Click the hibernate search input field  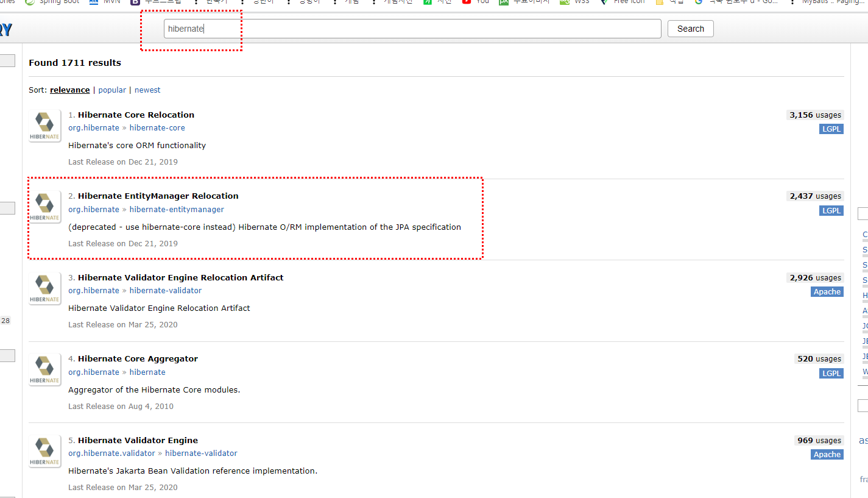(412, 29)
